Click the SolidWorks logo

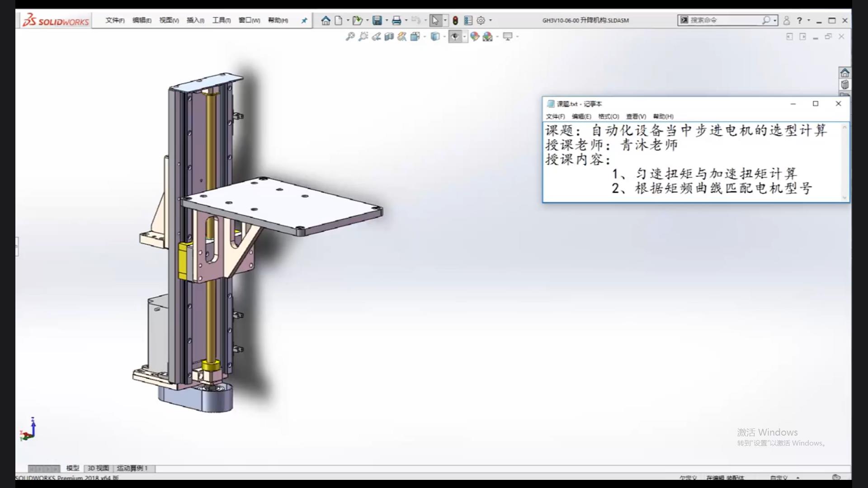pos(56,20)
